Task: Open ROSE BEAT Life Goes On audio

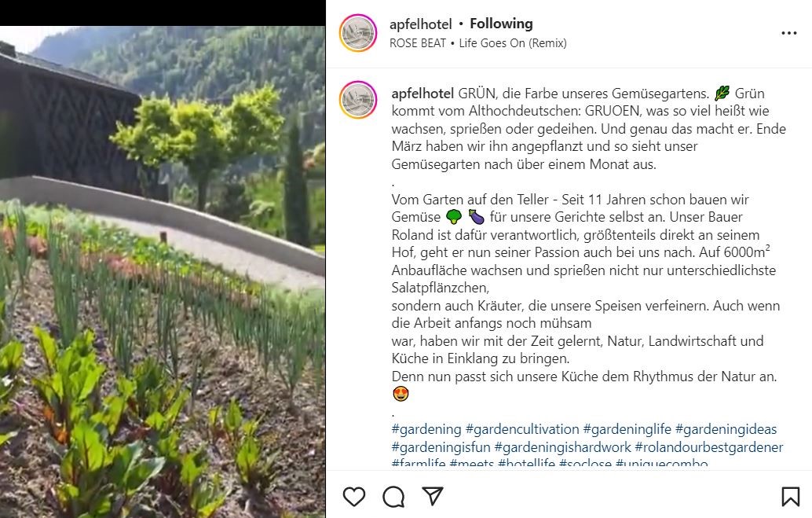Action: 478,43
